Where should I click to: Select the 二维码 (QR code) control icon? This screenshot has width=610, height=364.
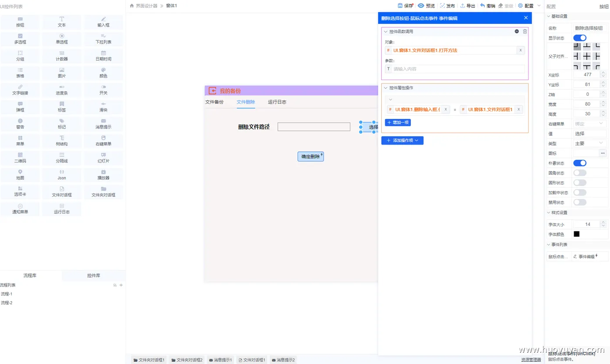pos(20,158)
